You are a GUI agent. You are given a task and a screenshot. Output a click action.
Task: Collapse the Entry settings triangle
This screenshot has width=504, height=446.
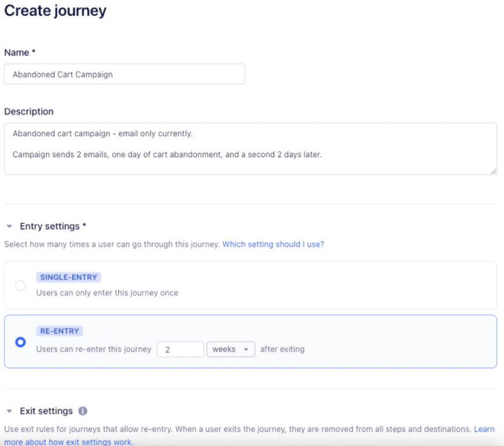[x=9, y=226]
